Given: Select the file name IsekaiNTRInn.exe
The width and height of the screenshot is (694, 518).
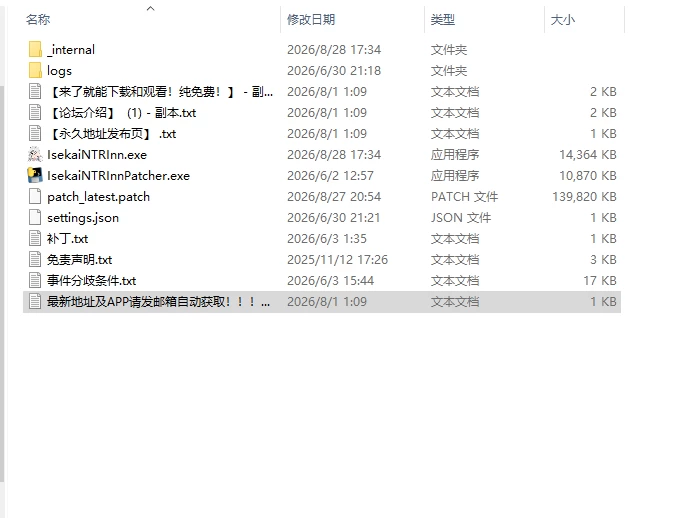Looking at the screenshot, I should point(97,155).
